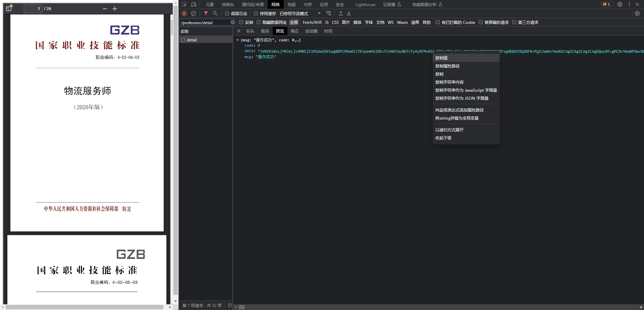Filter requests by WS type
Viewport: 644px width, 310px height.
tap(390, 22)
